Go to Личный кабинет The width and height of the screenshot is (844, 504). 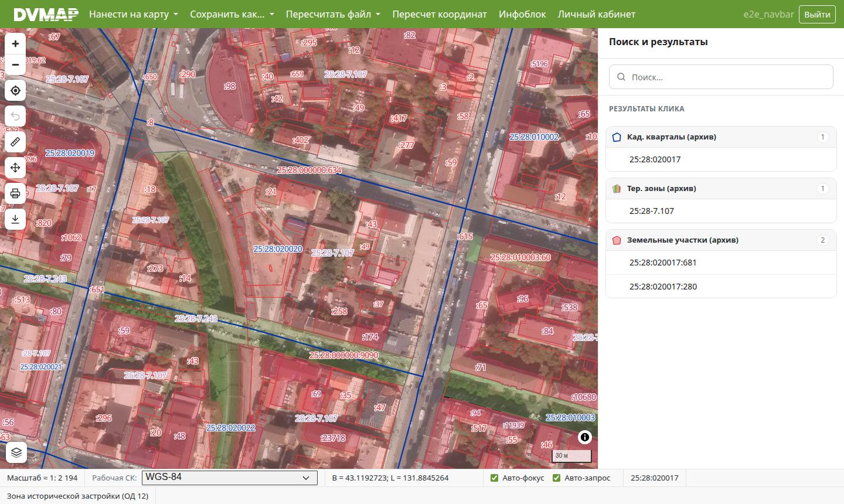point(597,14)
